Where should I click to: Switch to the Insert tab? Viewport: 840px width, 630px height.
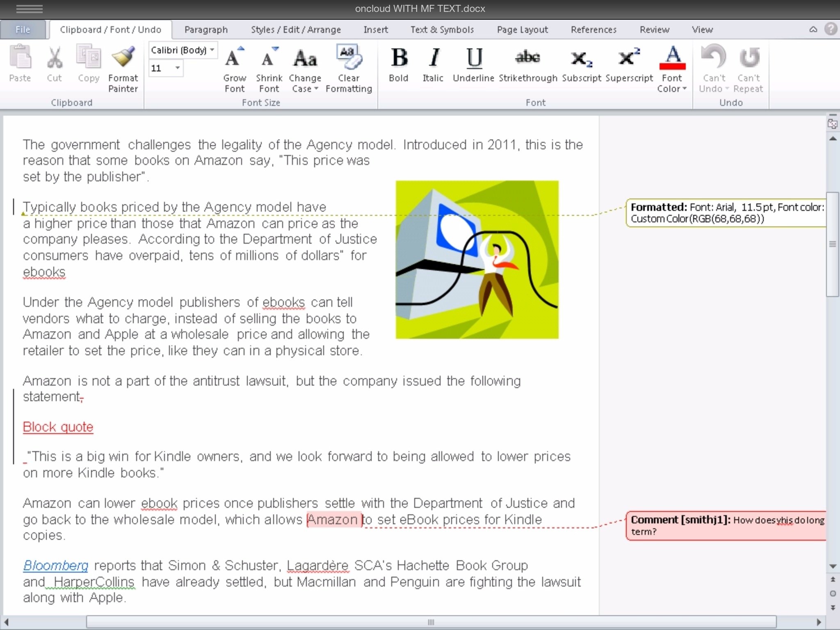[x=375, y=30]
